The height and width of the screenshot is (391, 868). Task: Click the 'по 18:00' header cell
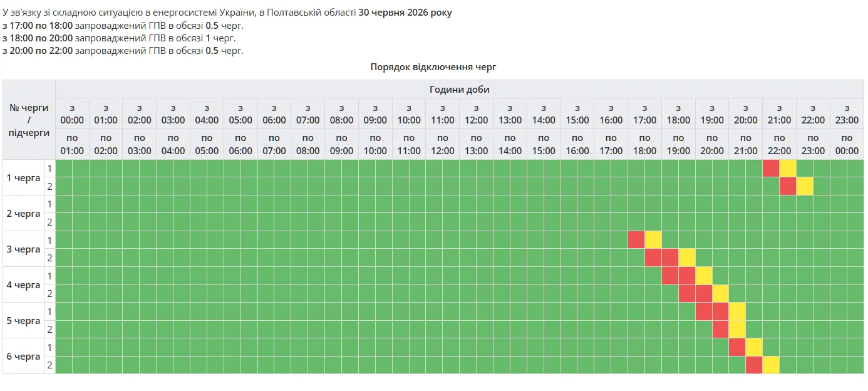[x=644, y=144]
